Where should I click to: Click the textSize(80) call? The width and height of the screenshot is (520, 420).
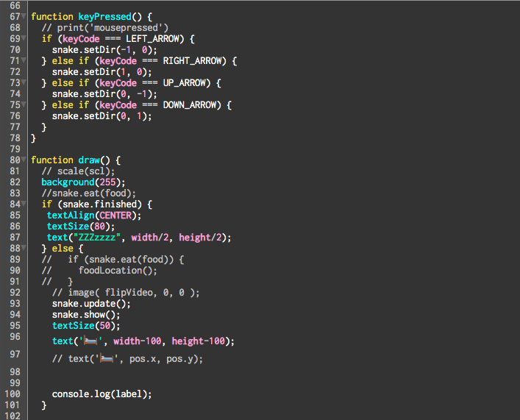81,227
